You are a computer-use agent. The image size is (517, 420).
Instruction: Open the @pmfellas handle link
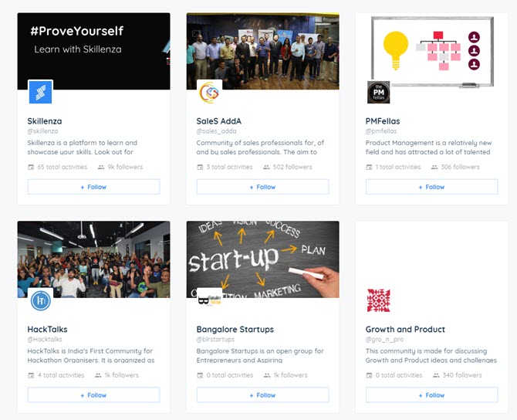[x=380, y=132]
